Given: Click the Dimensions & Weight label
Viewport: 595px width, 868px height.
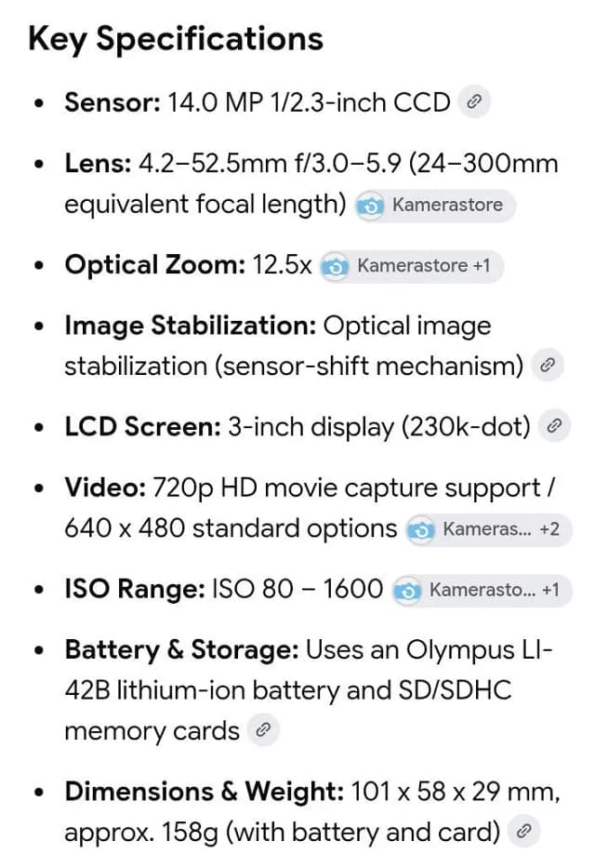Looking at the screenshot, I should (x=205, y=792).
